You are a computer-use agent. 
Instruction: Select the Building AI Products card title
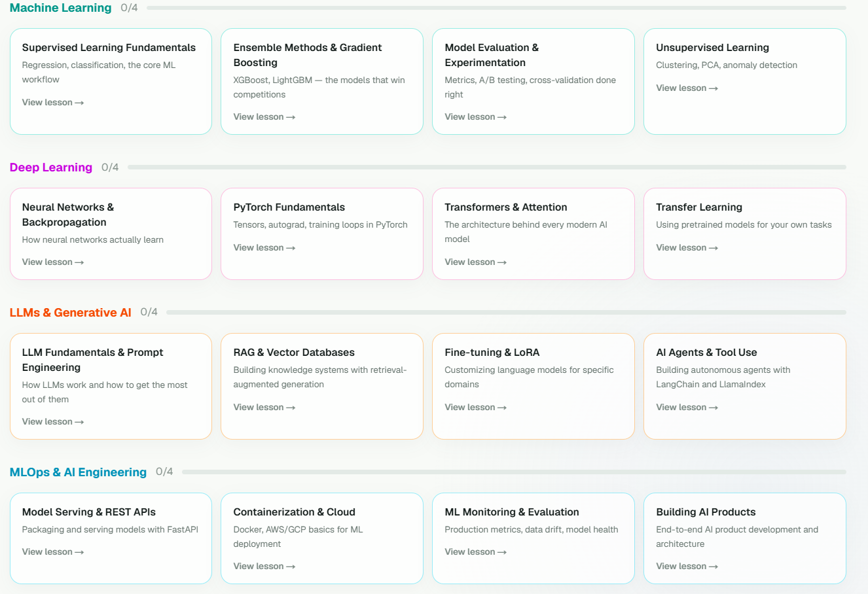point(706,512)
